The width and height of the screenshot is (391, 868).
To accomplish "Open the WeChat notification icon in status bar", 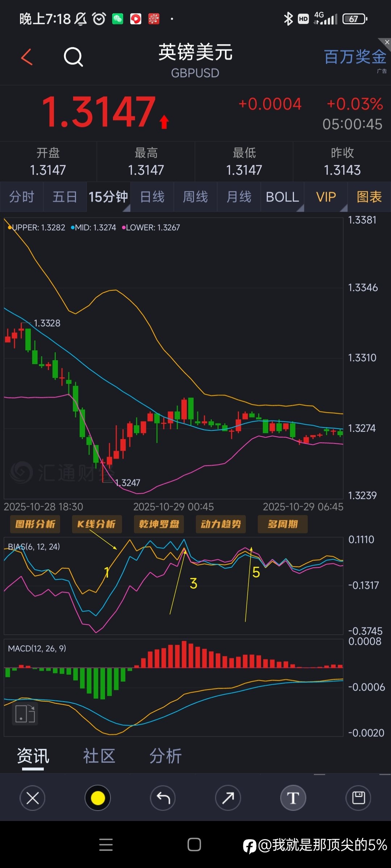I will 118,19.
